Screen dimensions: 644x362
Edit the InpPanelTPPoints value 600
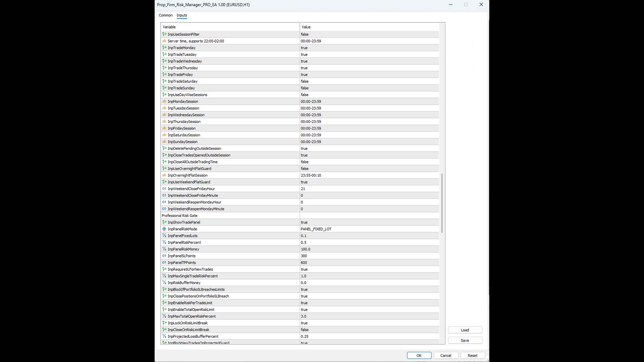(x=369, y=262)
